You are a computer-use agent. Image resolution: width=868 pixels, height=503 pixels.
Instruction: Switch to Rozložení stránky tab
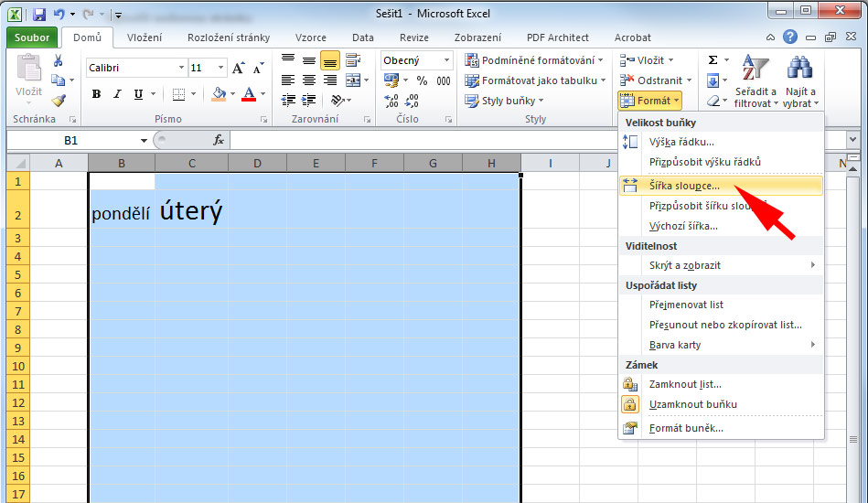229,37
